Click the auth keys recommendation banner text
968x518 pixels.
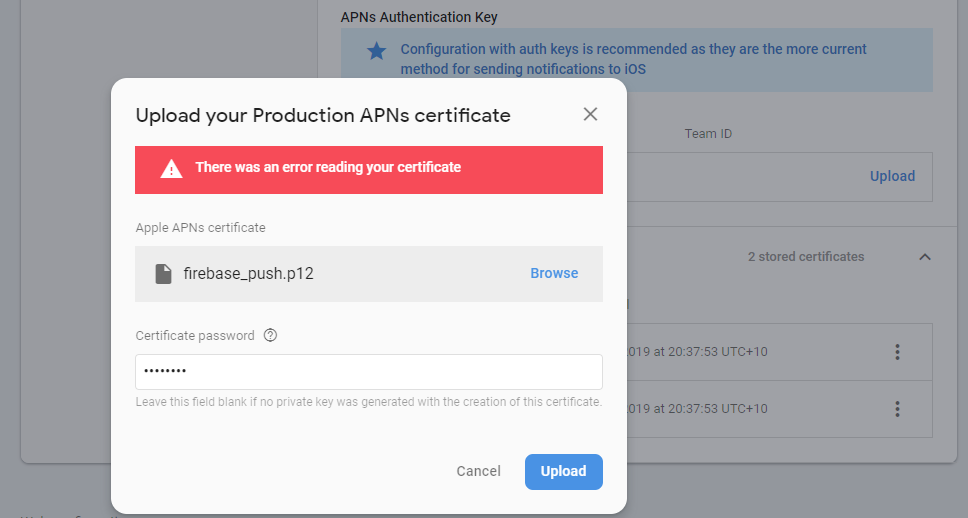(633, 59)
